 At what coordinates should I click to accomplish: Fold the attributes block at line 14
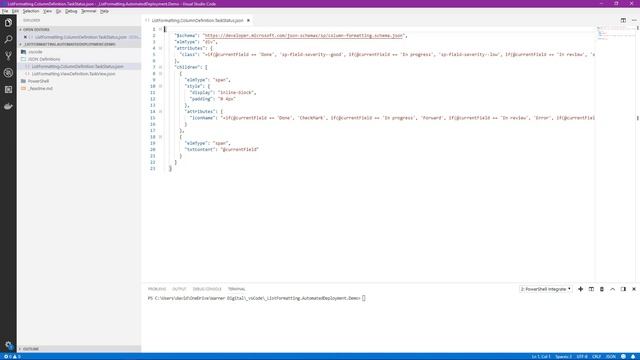click(x=160, y=111)
